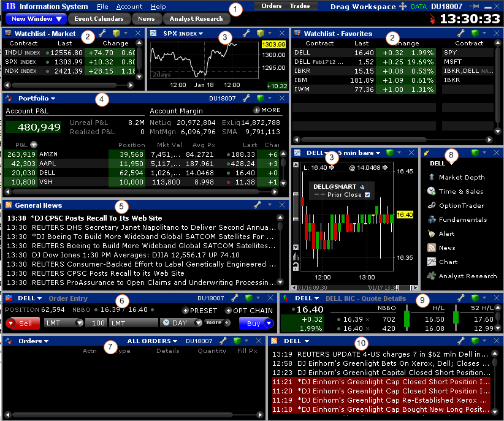This screenshot has height=421, width=504.
Task: Click the Event Calendars button
Action: [x=99, y=19]
